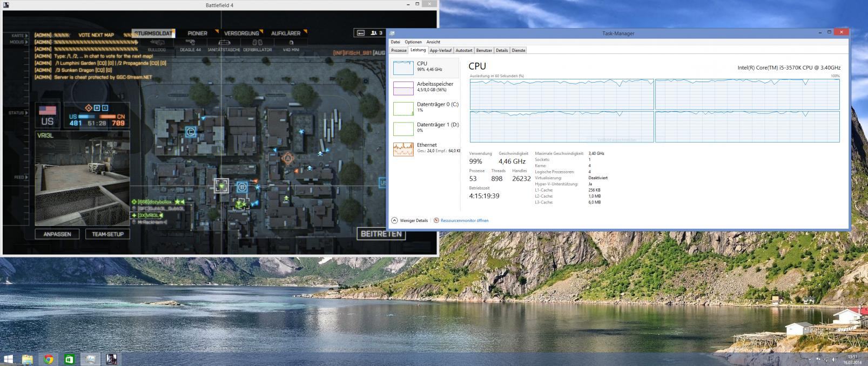This screenshot has width=868, height=366.
Task: Select squad member [666]dozybollox
Action: 158,201
